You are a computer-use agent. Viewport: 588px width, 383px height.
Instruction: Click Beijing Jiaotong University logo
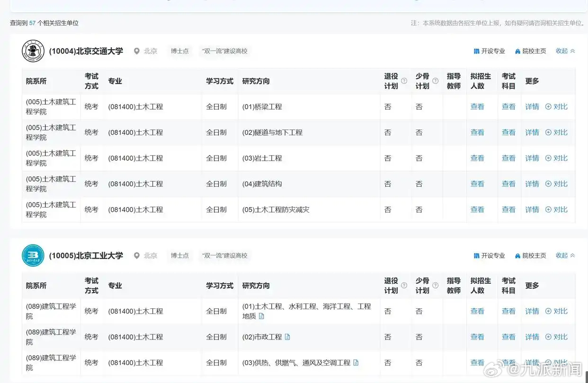33,51
